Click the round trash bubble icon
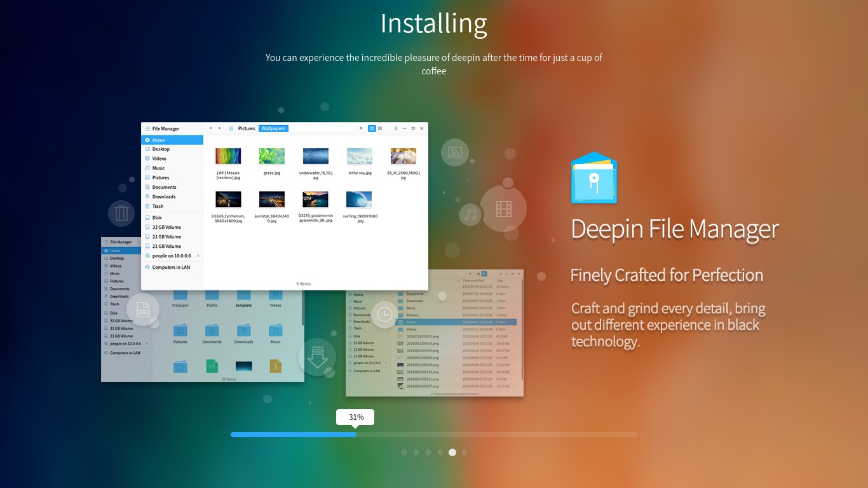This screenshot has width=868, height=488. point(121,213)
